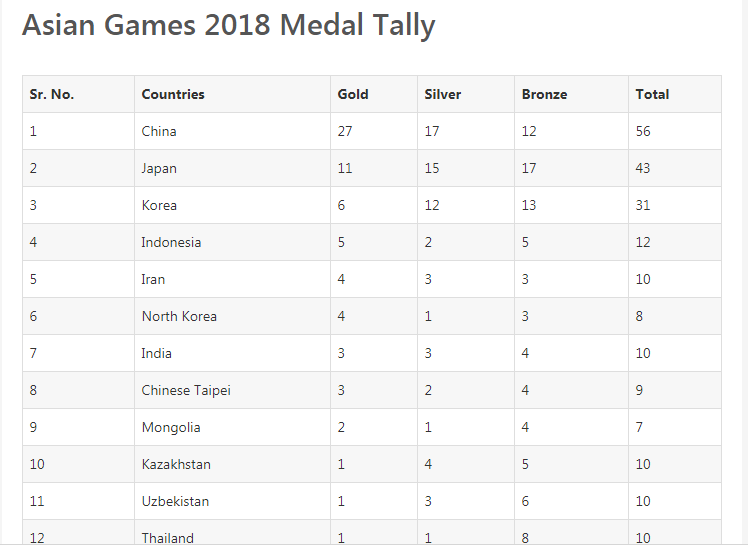
Task: Click China's gold count of 27
Action: tap(345, 131)
